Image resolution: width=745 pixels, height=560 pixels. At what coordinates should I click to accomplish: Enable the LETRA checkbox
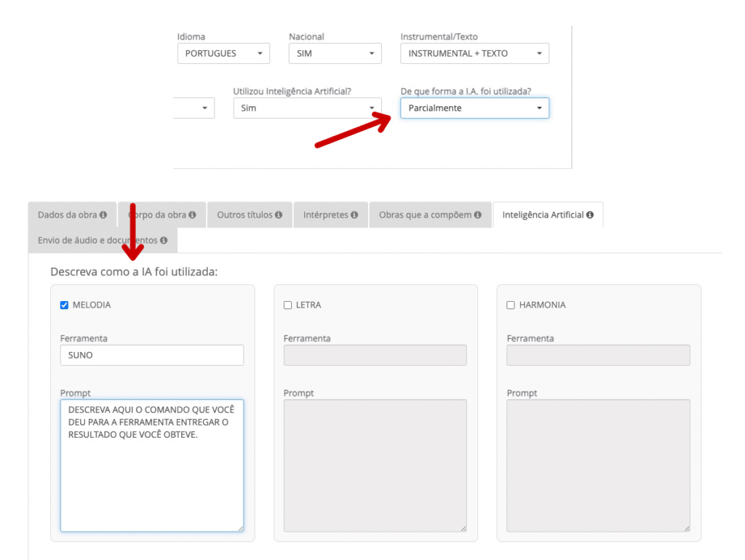coord(287,305)
